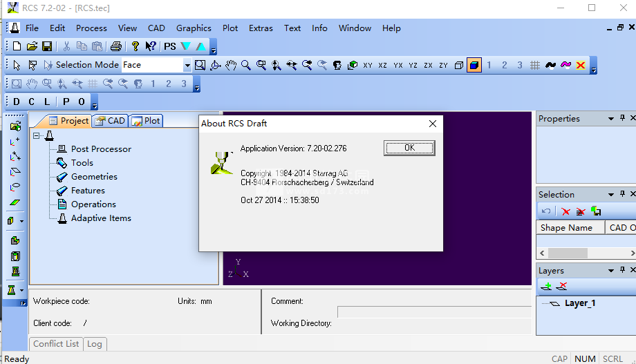Click the Print icon

115,46
